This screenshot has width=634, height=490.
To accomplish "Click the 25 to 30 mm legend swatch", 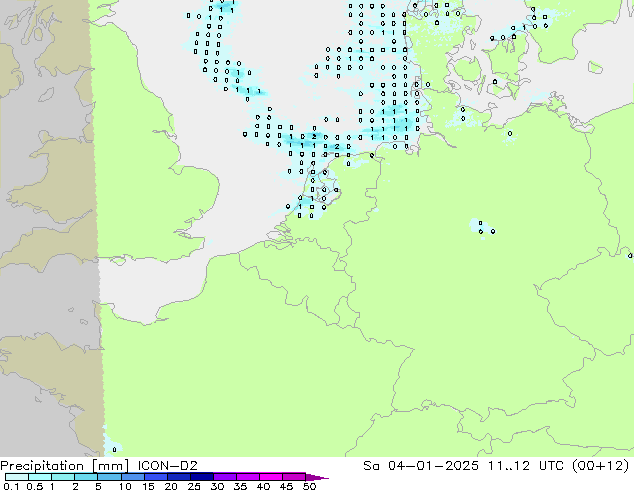I will [x=201, y=477].
